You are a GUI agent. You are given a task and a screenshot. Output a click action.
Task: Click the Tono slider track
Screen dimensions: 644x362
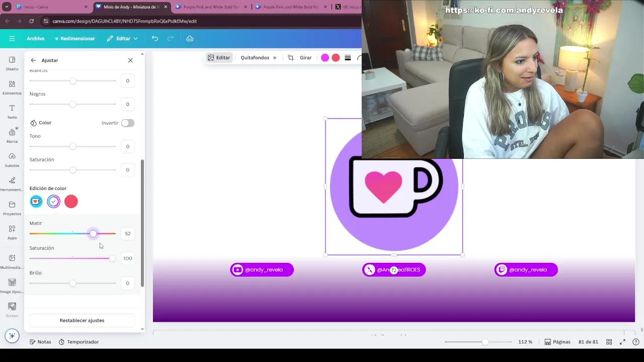click(x=72, y=146)
